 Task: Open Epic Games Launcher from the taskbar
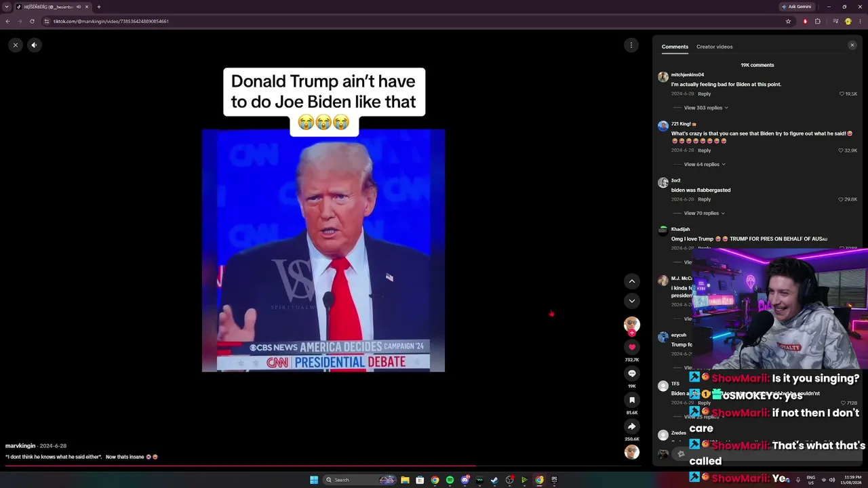(554, 480)
